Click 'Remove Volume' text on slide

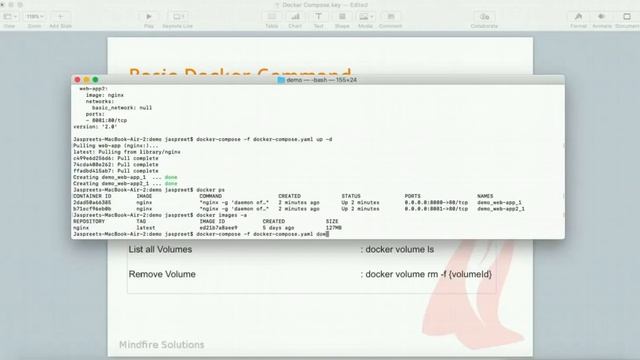162,274
